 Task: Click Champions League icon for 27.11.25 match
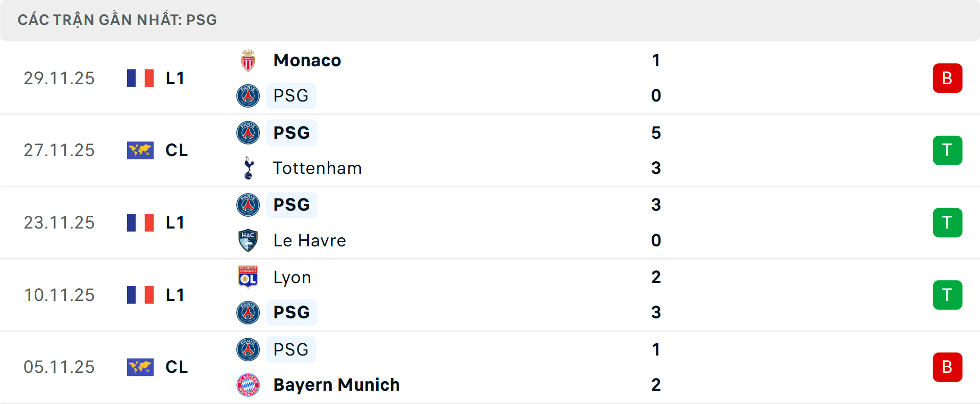[x=140, y=150]
